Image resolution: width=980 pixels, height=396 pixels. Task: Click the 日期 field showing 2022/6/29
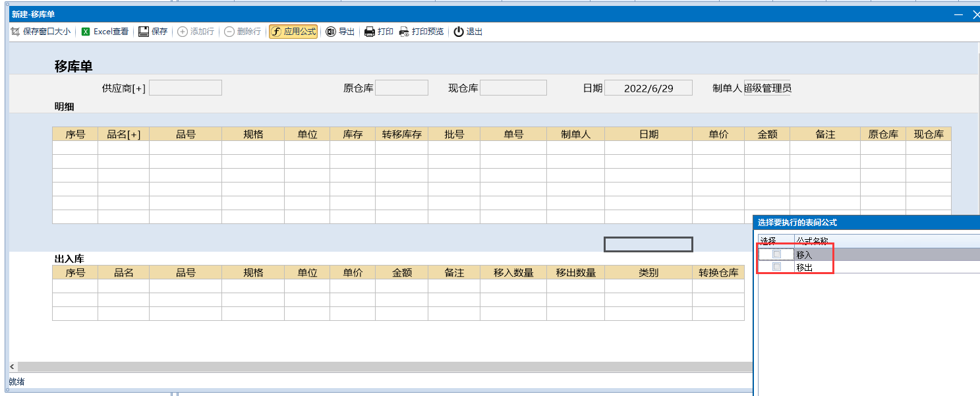click(x=648, y=88)
